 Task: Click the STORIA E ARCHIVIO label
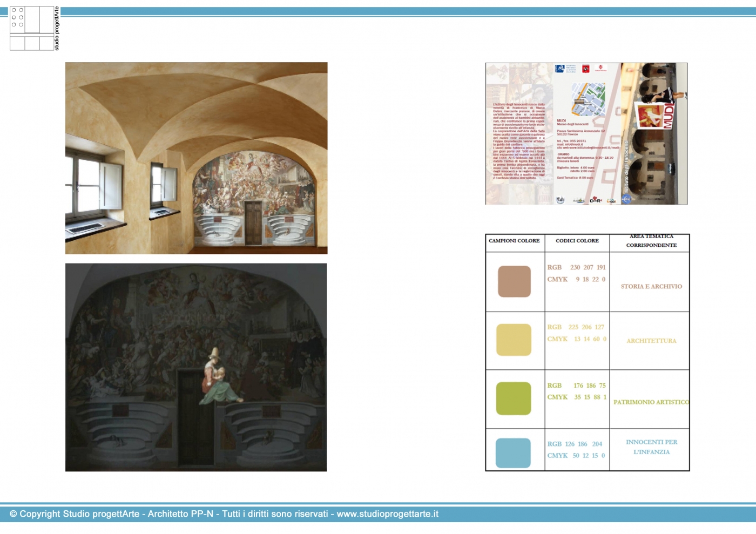coord(651,287)
